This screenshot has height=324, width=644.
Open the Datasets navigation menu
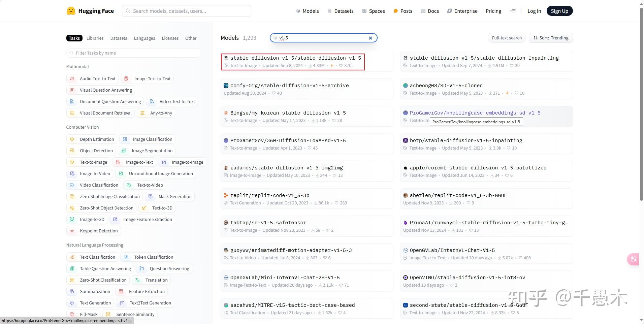tap(341, 11)
